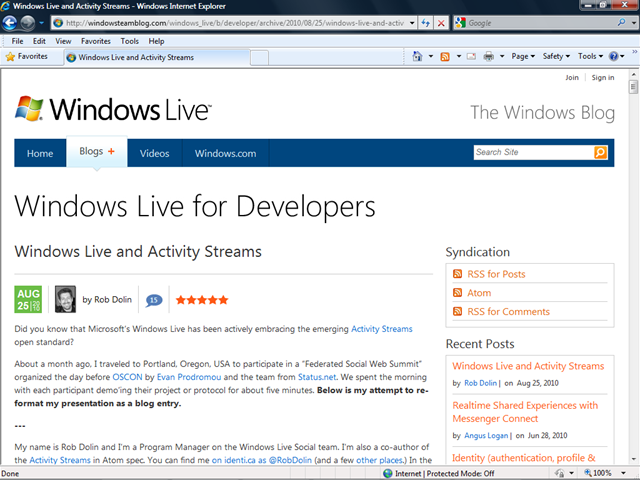Open the Help menu
The height and width of the screenshot is (480, 640).
point(156,41)
